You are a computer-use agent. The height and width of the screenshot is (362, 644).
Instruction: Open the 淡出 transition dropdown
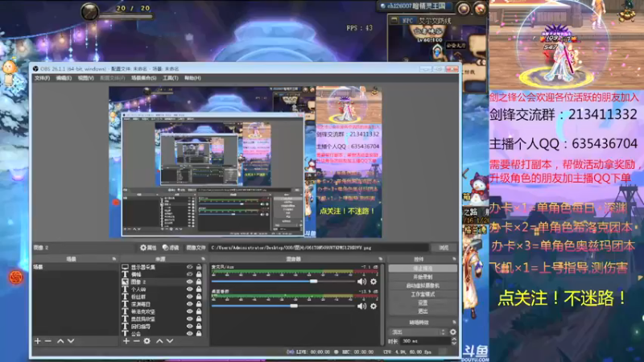418,332
